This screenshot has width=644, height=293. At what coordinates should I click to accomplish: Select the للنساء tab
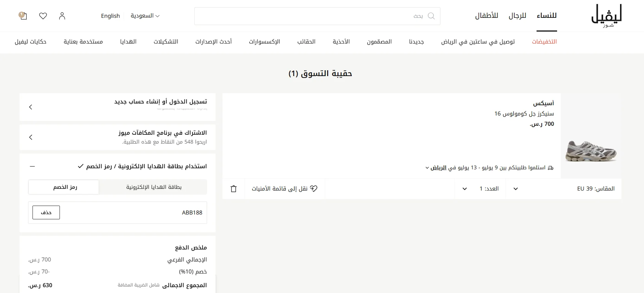point(547,16)
